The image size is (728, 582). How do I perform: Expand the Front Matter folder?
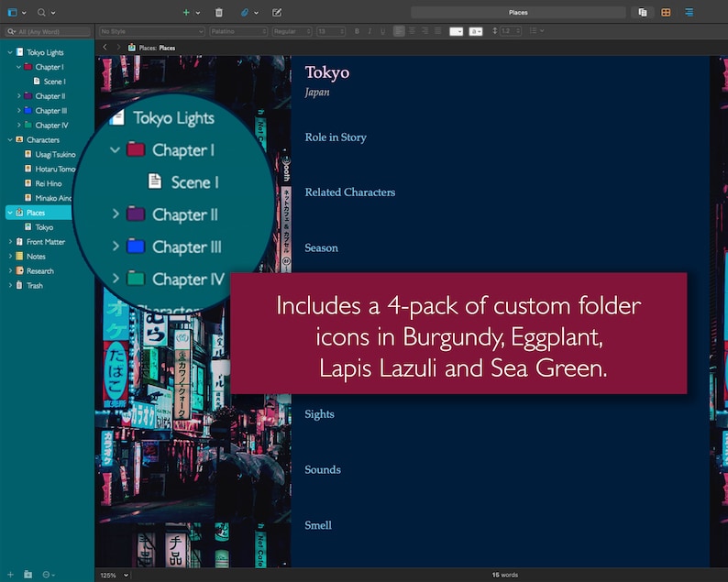[x=10, y=241]
